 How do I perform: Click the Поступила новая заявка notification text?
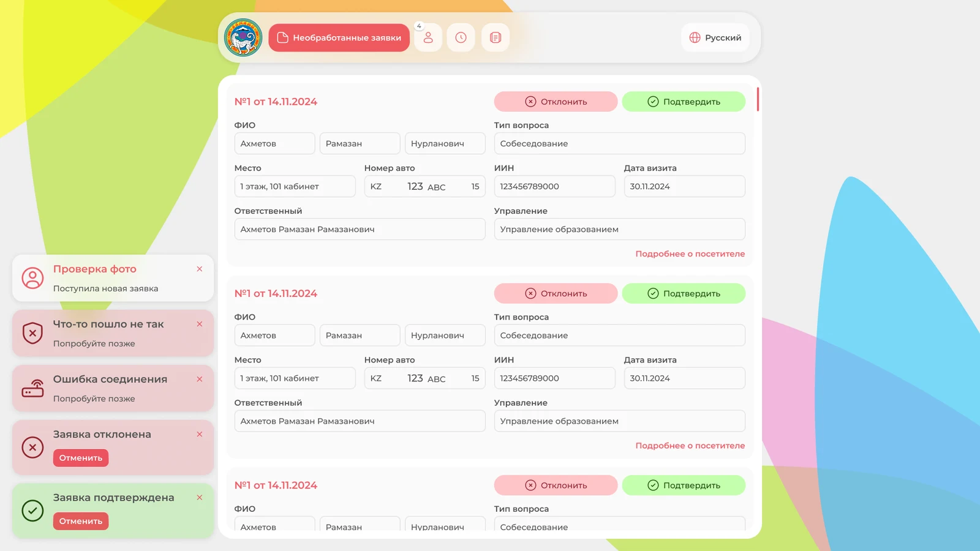(x=106, y=288)
